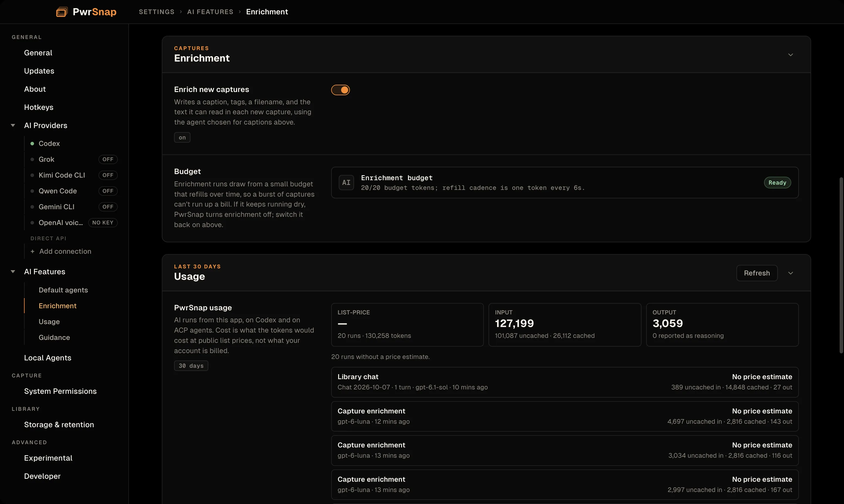Image resolution: width=844 pixels, height=504 pixels.
Task: Open Developer settings
Action: pyautogui.click(x=42, y=476)
